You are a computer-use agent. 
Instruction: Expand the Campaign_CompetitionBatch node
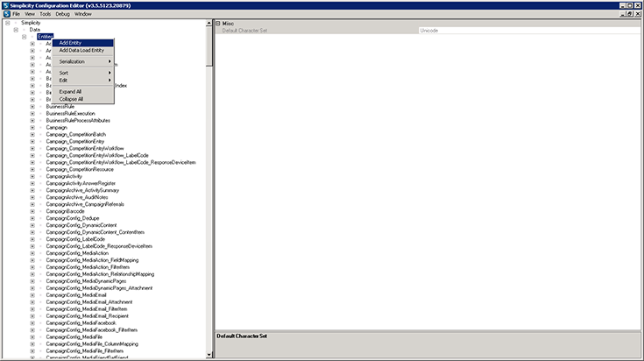pyautogui.click(x=32, y=135)
